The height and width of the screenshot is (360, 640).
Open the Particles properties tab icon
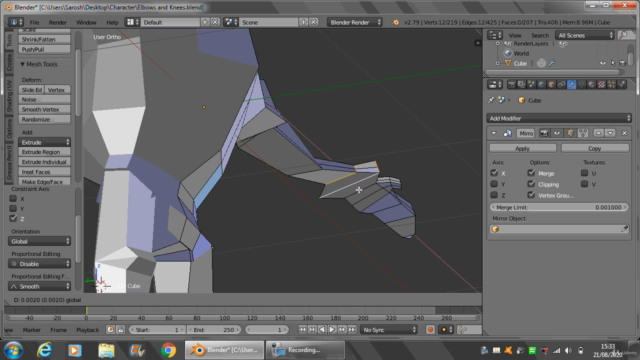611,84
